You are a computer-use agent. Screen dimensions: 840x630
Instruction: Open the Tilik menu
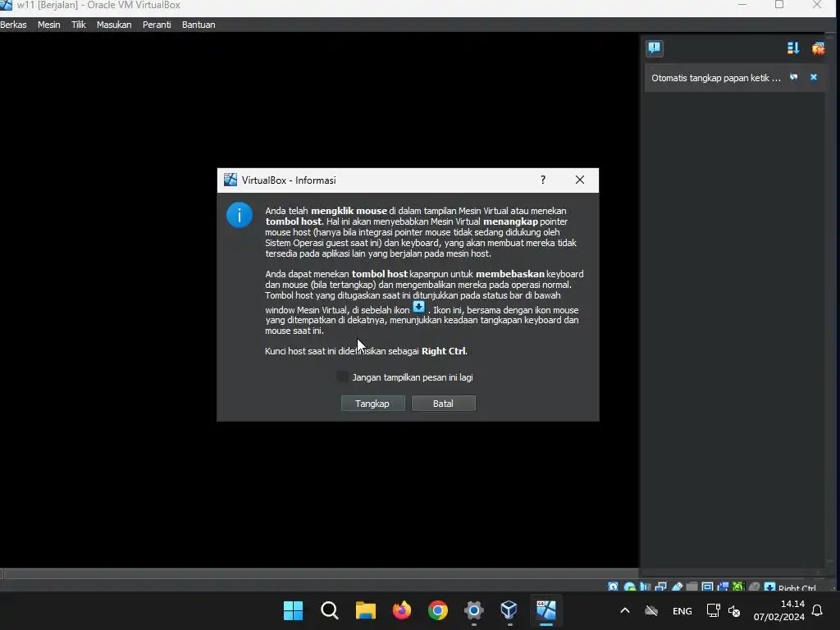point(79,25)
